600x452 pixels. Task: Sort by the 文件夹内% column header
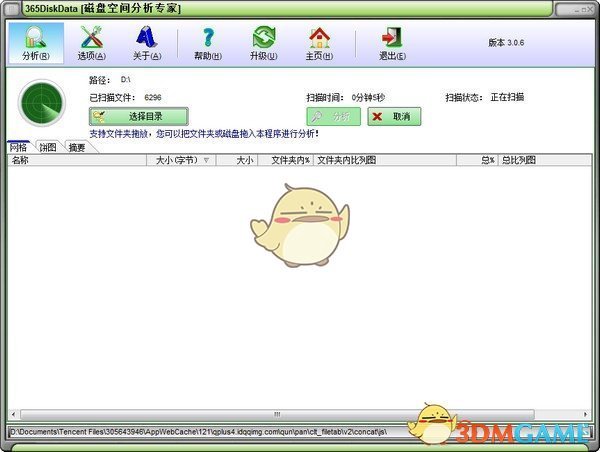(288, 160)
